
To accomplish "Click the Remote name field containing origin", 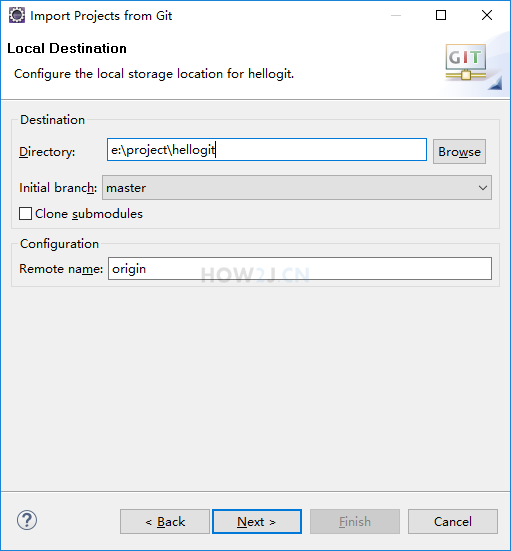I will pos(300,268).
